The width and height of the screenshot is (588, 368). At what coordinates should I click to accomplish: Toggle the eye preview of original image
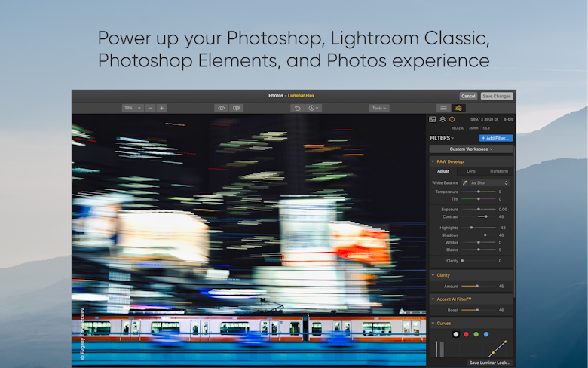click(221, 108)
